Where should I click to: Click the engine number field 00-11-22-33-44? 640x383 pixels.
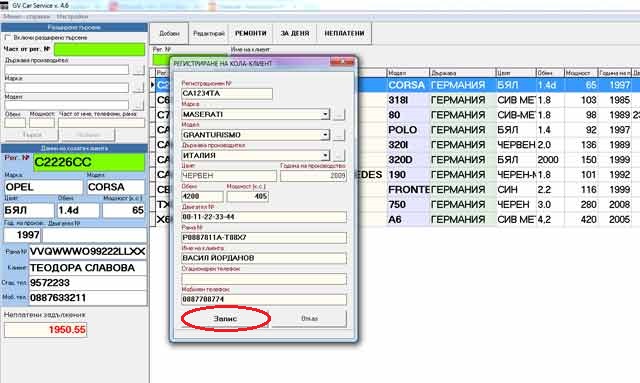264,217
